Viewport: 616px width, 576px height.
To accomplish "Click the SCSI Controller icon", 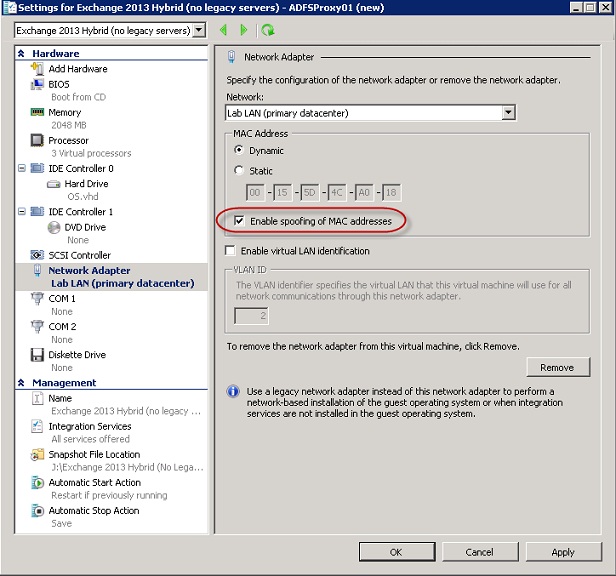I will 37,255.
